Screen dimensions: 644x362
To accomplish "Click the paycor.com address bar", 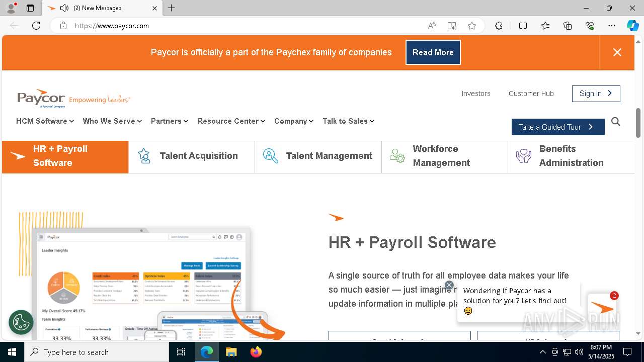I will [x=242, y=26].
